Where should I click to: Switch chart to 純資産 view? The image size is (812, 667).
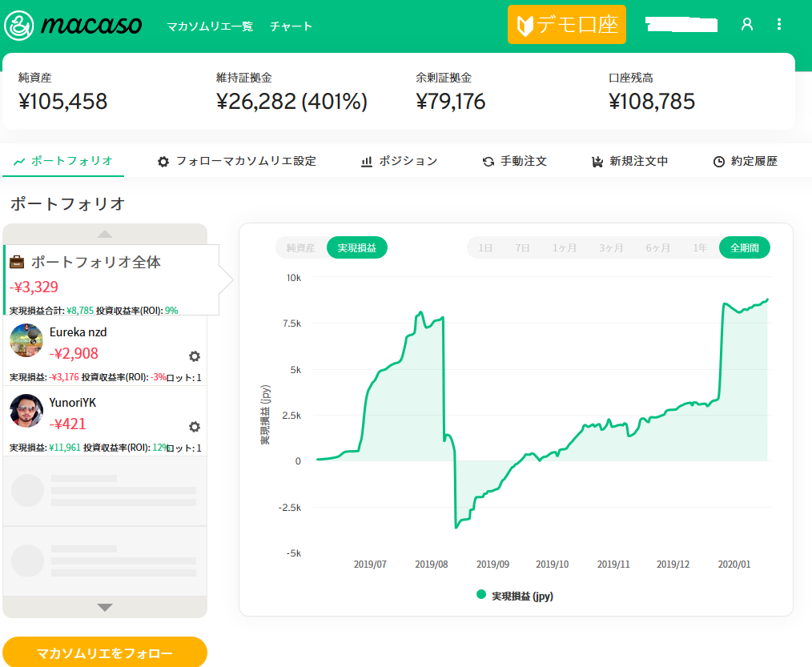click(301, 248)
